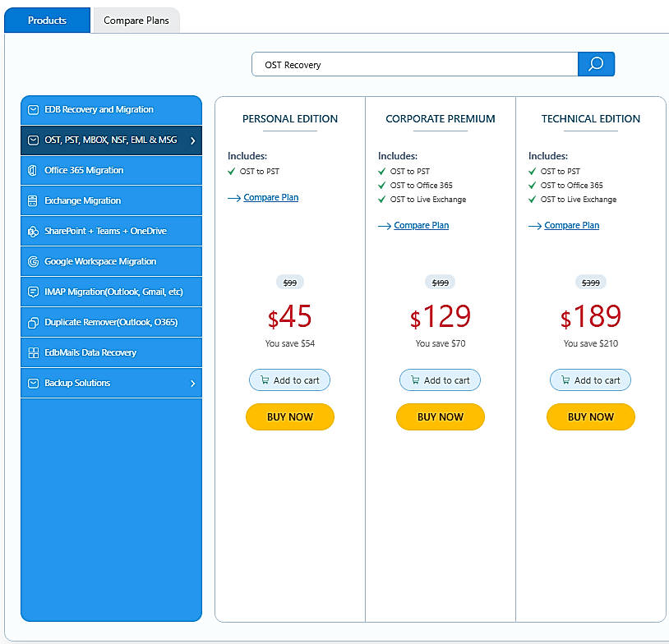This screenshot has height=644, width=669.
Task: Click the Google Workspace Migration icon
Action: (33, 261)
